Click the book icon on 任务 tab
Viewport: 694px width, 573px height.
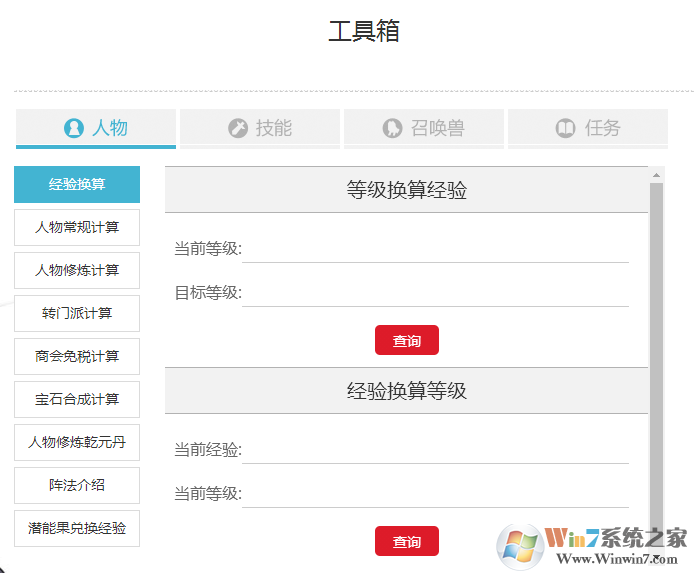point(565,128)
